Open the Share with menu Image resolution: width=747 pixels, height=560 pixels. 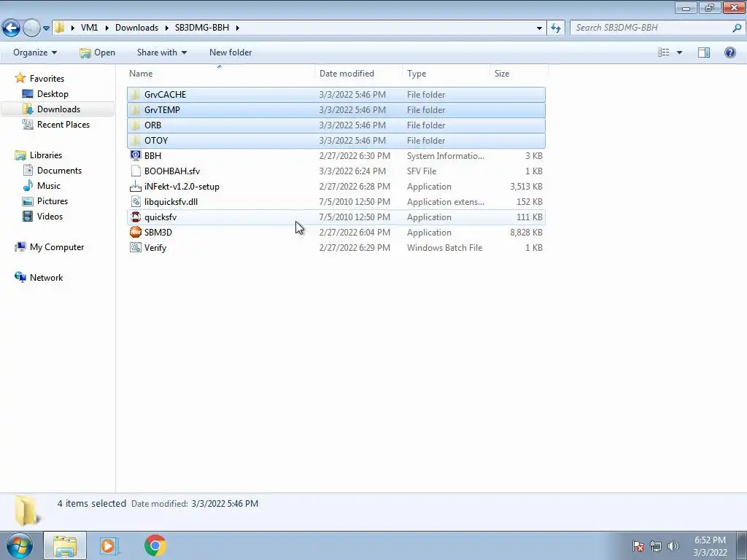[x=161, y=52]
